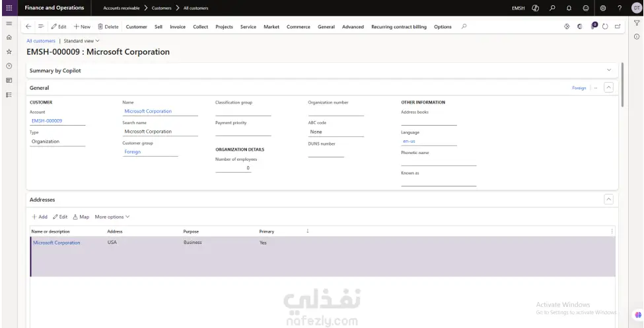Collapse the Addresses fast tab
The image size is (644, 328).
point(609,199)
